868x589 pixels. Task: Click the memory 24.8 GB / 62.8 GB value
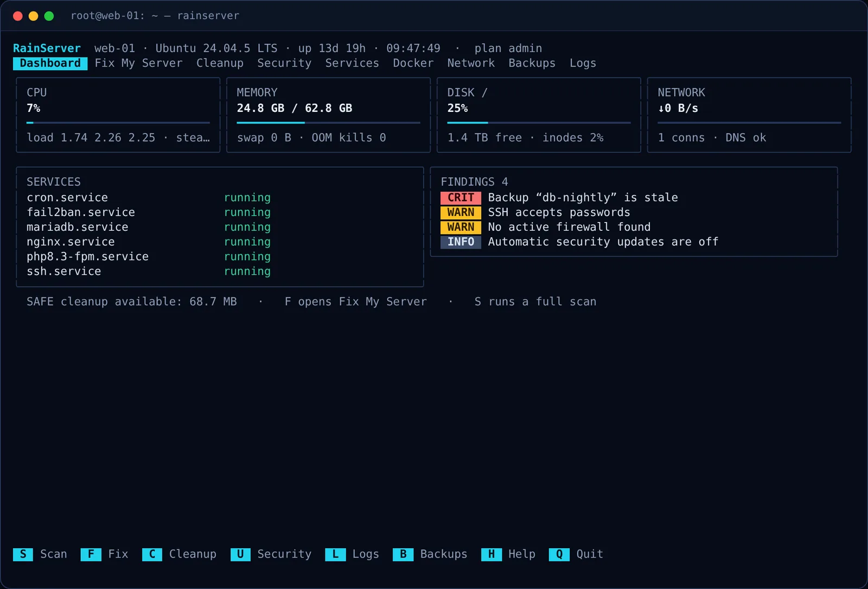click(295, 108)
